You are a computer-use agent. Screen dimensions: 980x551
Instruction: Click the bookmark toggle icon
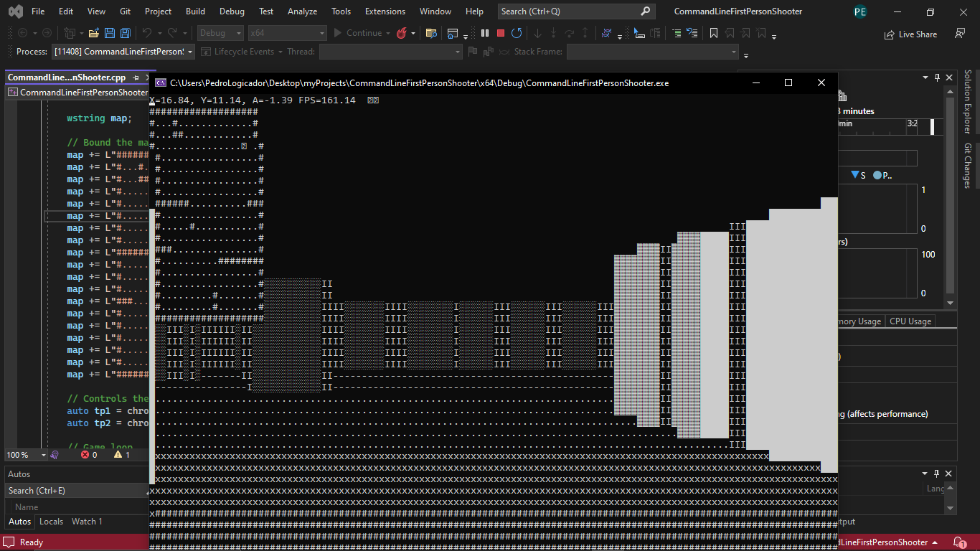click(x=714, y=33)
